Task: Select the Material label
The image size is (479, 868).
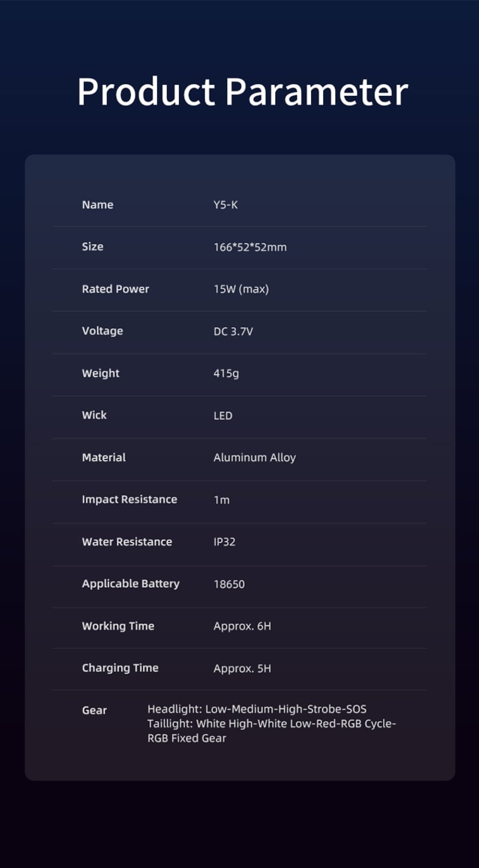Action: point(104,457)
